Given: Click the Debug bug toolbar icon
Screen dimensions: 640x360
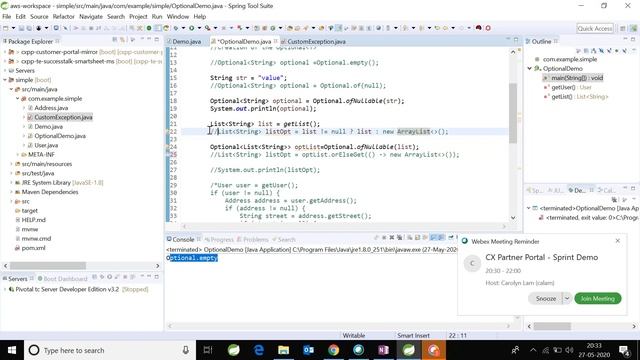Looking at the screenshot, I should pyautogui.click(x=176, y=28).
